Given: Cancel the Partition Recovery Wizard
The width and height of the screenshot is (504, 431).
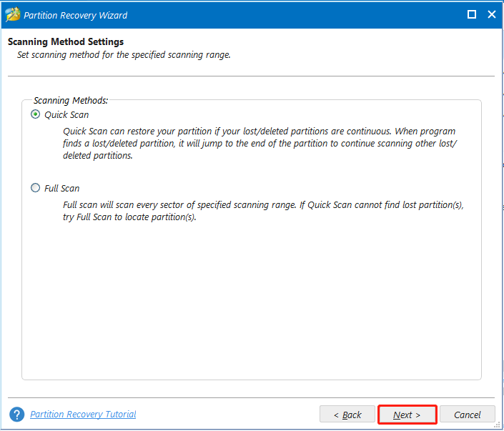Looking at the screenshot, I should [467, 415].
